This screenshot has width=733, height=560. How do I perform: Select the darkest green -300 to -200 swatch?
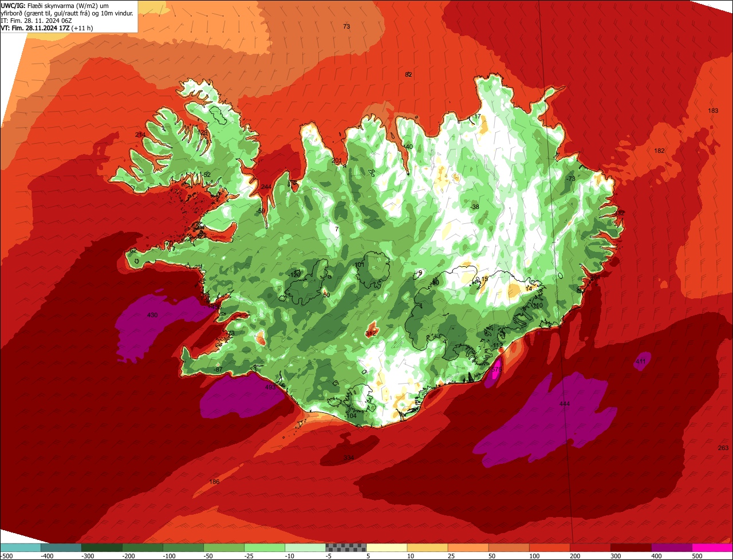[102, 547]
